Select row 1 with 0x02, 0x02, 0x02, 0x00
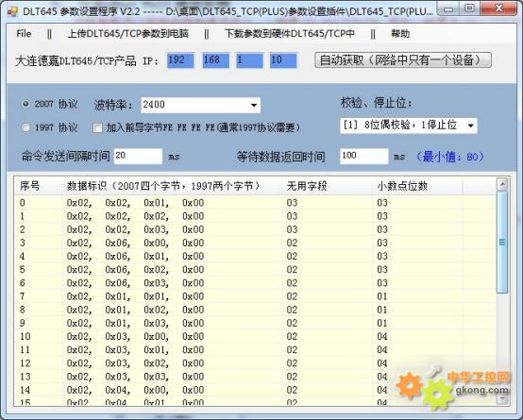This screenshot has height=420, width=523. [x=255, y=216]
